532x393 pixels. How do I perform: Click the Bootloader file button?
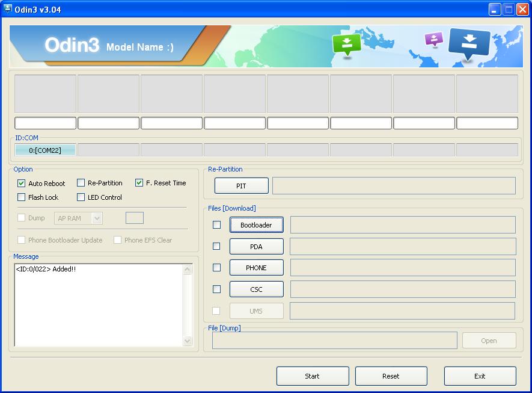(256, 225)
